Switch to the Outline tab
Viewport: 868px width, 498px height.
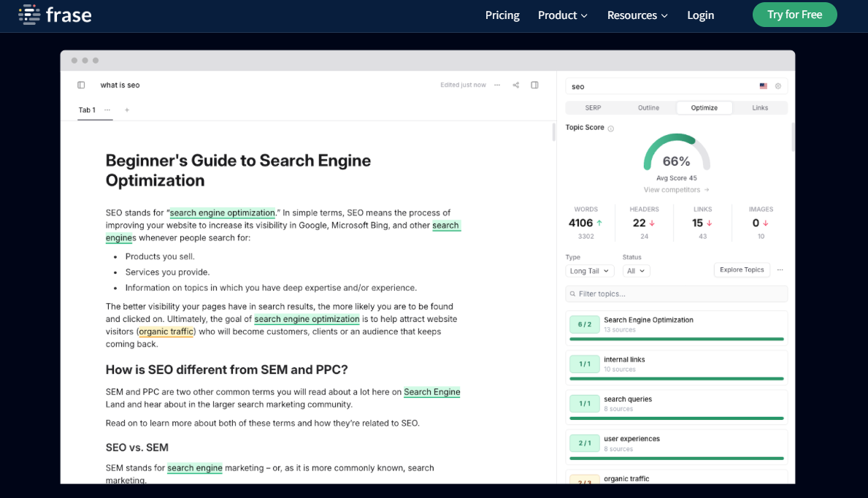click(648, 108)
